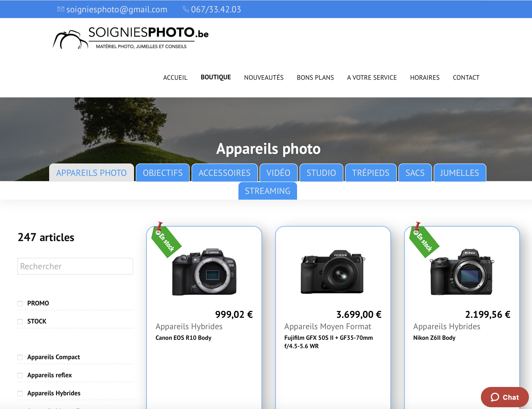This screenshot has height=409, width=532.
Task: Go to NOUVEAUTÉS menu item
Action: (264, 77)
